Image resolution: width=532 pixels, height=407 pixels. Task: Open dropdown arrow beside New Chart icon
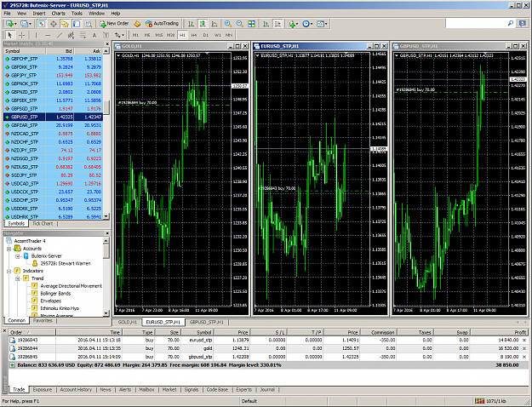click(15, 24)
